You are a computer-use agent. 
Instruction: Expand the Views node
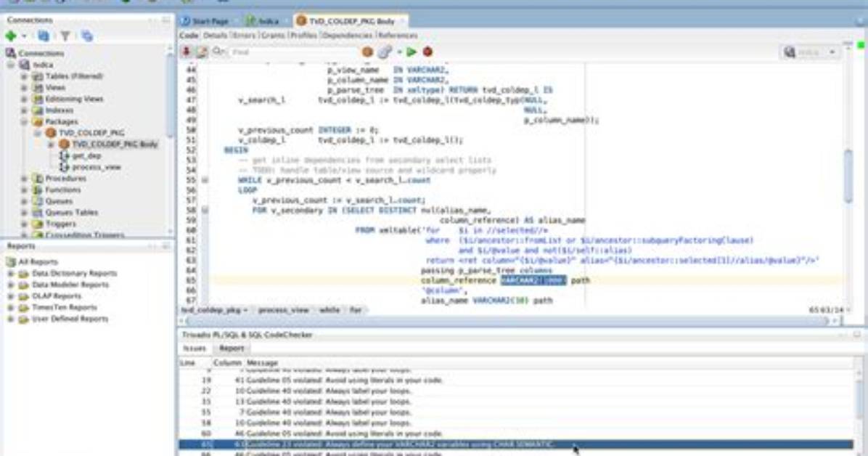[x=24, y=88]
